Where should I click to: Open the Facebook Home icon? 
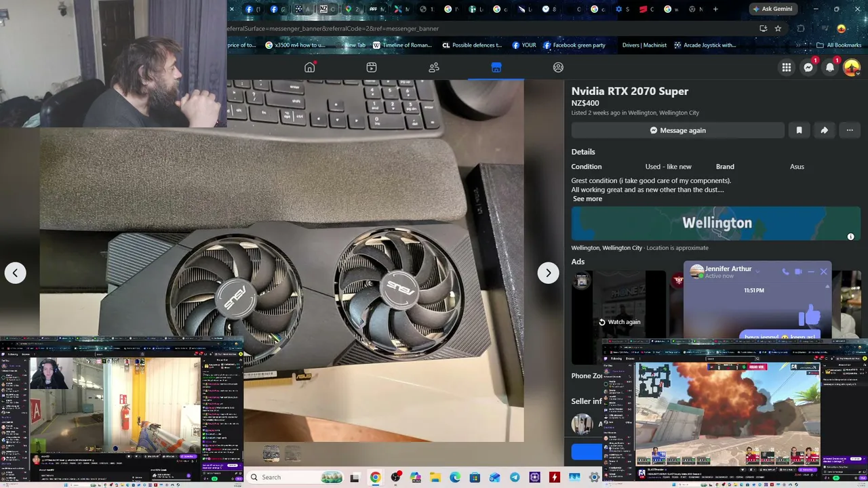310,67
